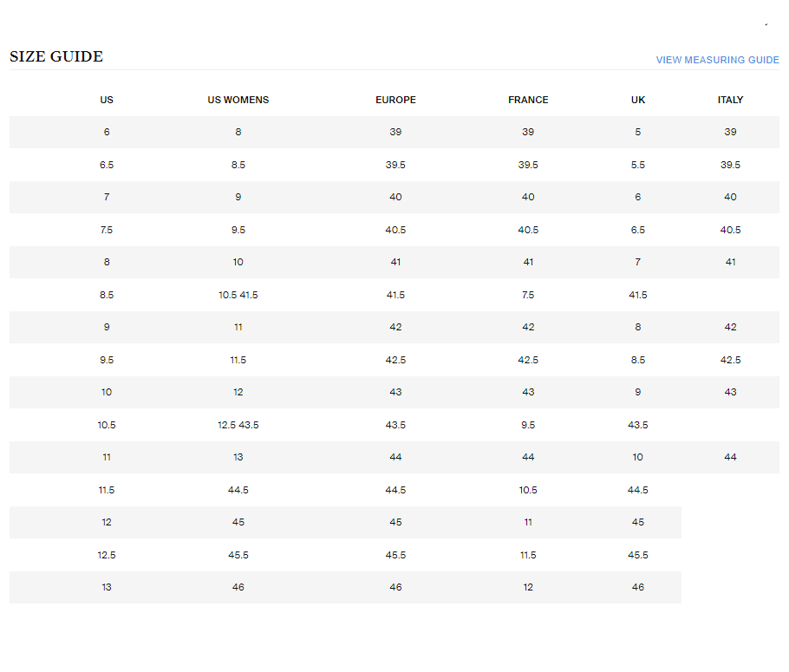Select US size 11.5 cell
The height and width of the screenshot is (672, 789).
tap(107, 490)
